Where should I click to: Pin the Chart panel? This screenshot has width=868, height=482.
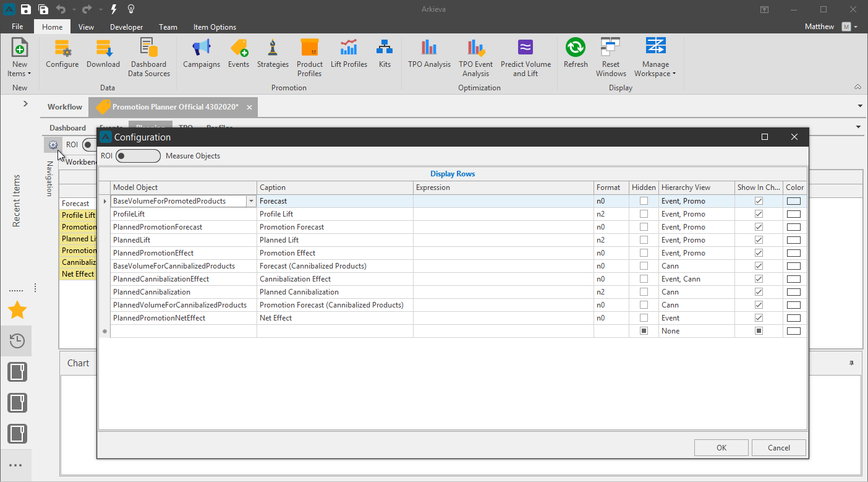coord(851,363)
